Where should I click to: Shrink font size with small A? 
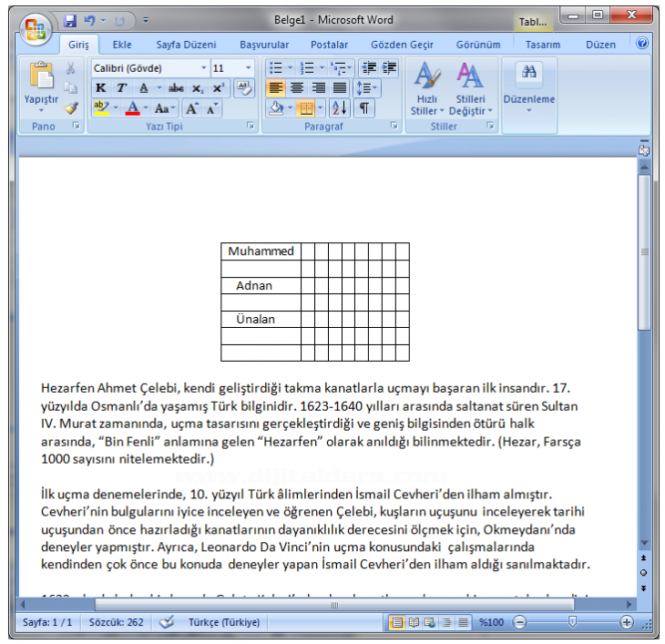[212, 108]
